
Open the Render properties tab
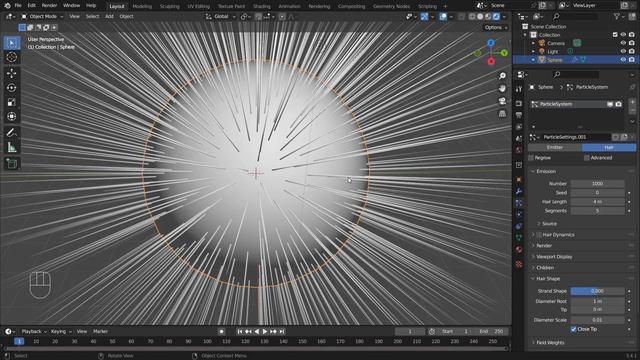tap(519, 103)
